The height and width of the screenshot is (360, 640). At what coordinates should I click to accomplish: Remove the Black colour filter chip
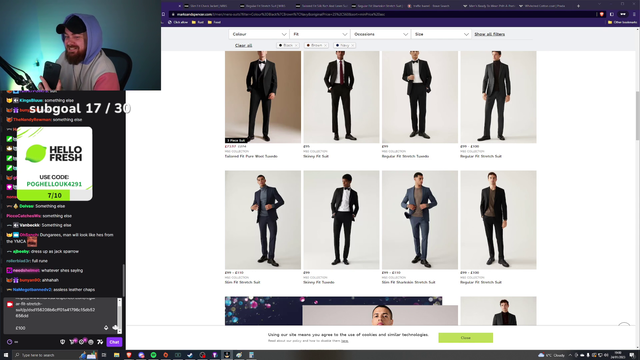tap(296, 45)
